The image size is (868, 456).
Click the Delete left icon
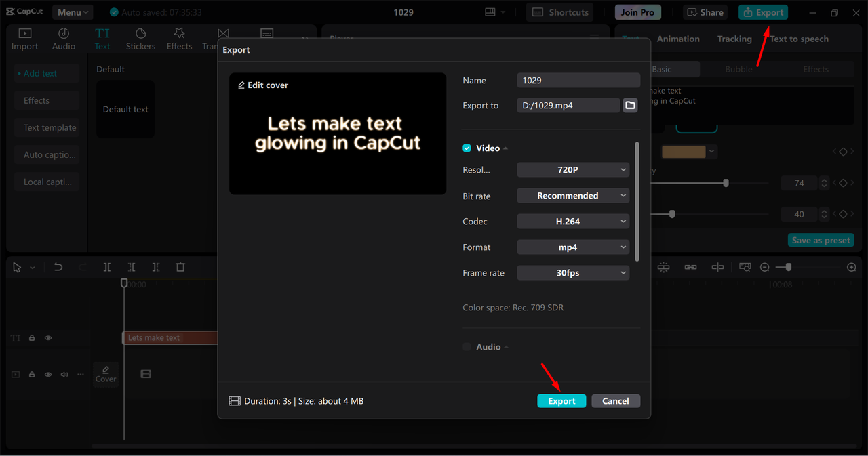pos(132,267)
